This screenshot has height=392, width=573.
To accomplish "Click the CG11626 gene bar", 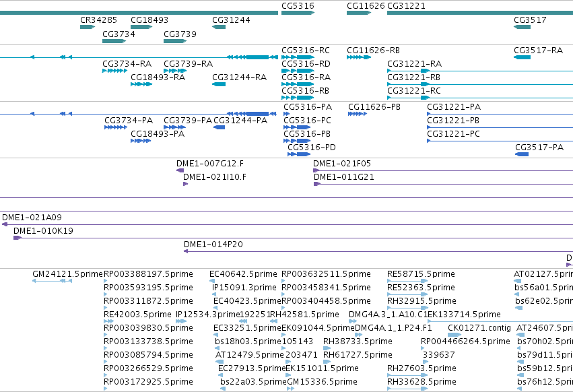I will pyautogui.click(x=359, y=13).
